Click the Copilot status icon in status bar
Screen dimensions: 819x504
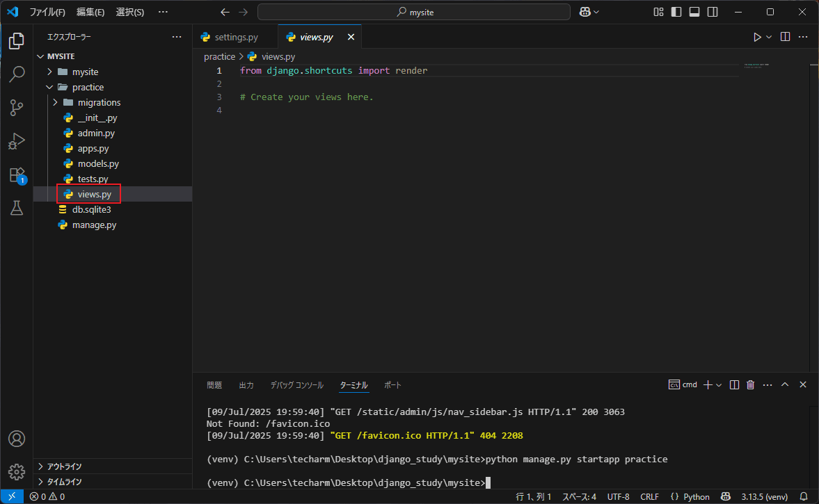click(x=726, y=496)
